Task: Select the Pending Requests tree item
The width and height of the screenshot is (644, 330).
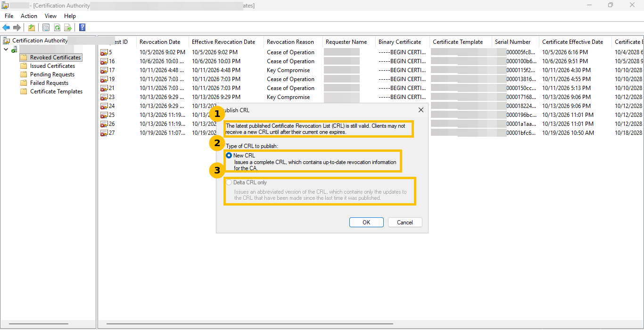Action: tap(52, 74)
